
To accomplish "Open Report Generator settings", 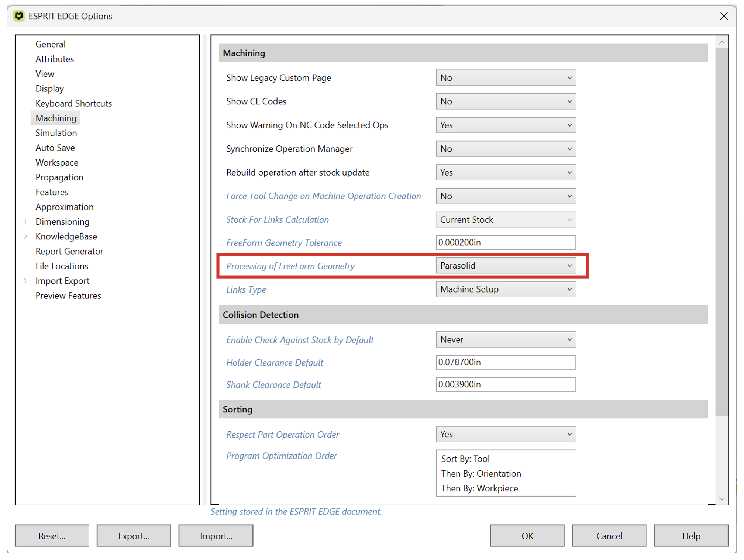I will [x=69, y=251].
